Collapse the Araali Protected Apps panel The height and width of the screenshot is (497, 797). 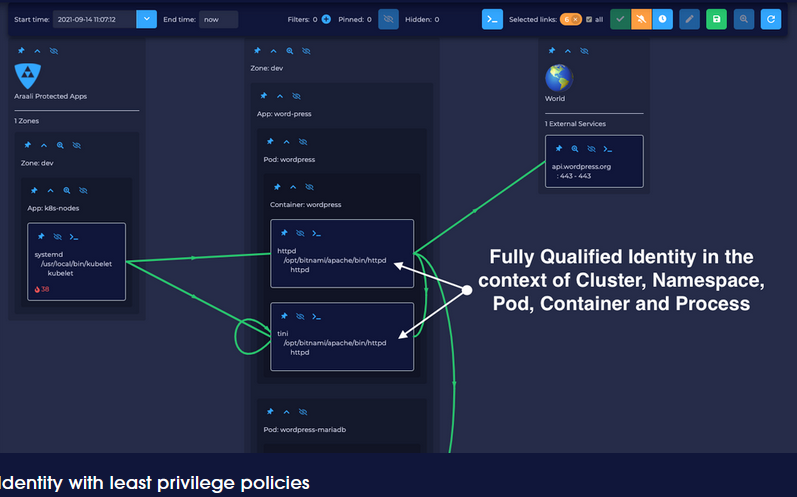click(x=37, y=50)
